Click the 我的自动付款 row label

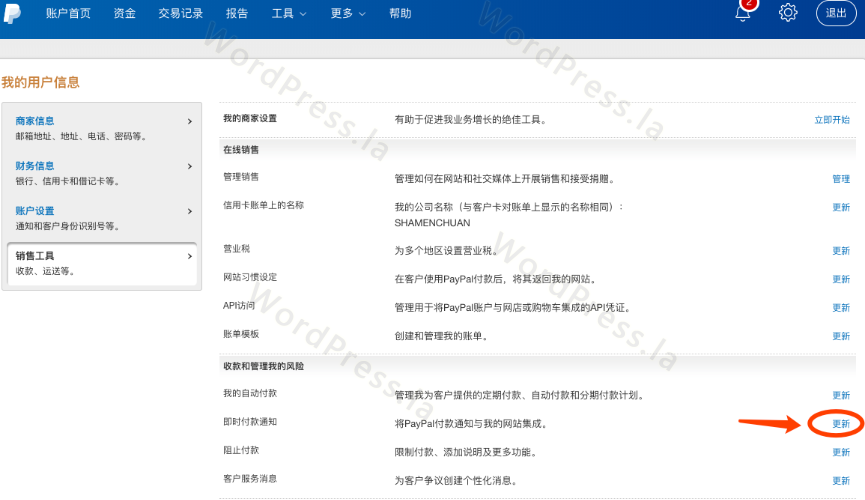click(x=250, y=393)
